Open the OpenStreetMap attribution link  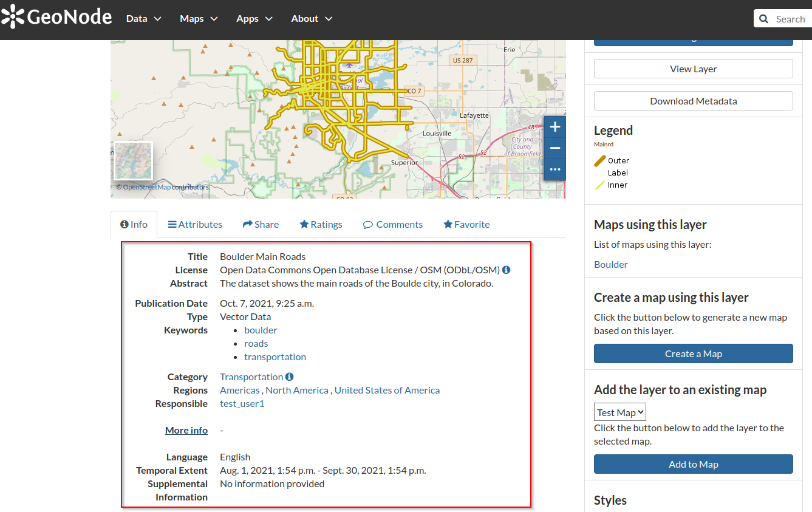[x=147, y=187]
